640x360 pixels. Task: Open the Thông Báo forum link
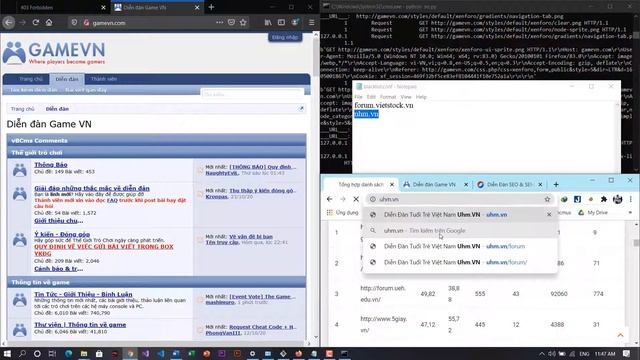pos(51,164)
